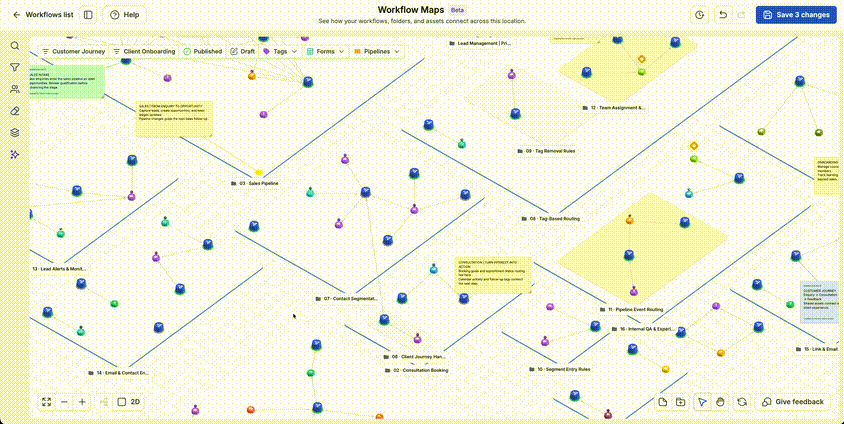Expand the Pipelines dropdown

[377, 52]
